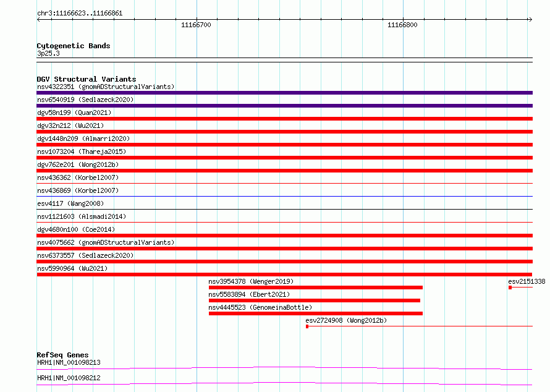Click the red bar under nsv5583894 (Ebert2021)
The image size is (550, 392).
click(x=315, y=300)
